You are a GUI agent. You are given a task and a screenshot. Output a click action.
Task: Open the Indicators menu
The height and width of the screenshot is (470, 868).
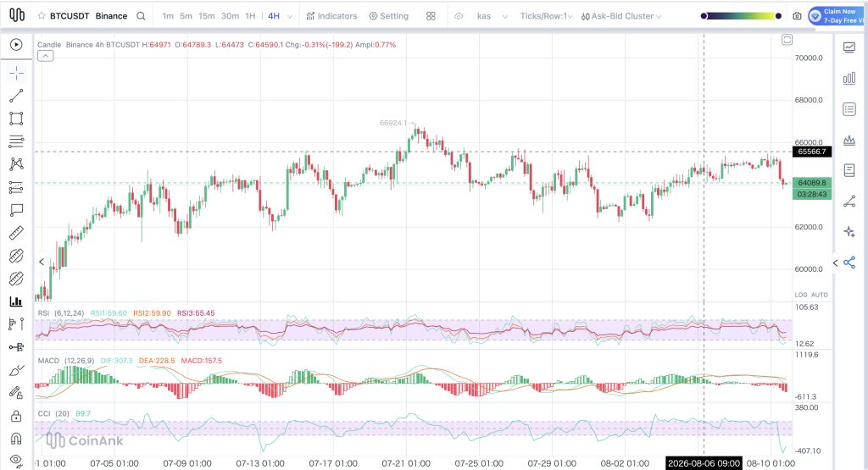331,16
